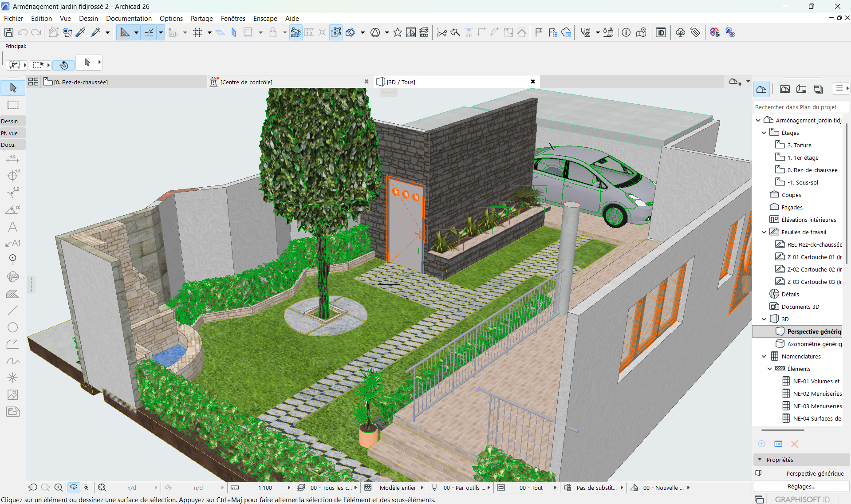Collapse the Étages tree node
Screen dimensions: 851x504
764,133
